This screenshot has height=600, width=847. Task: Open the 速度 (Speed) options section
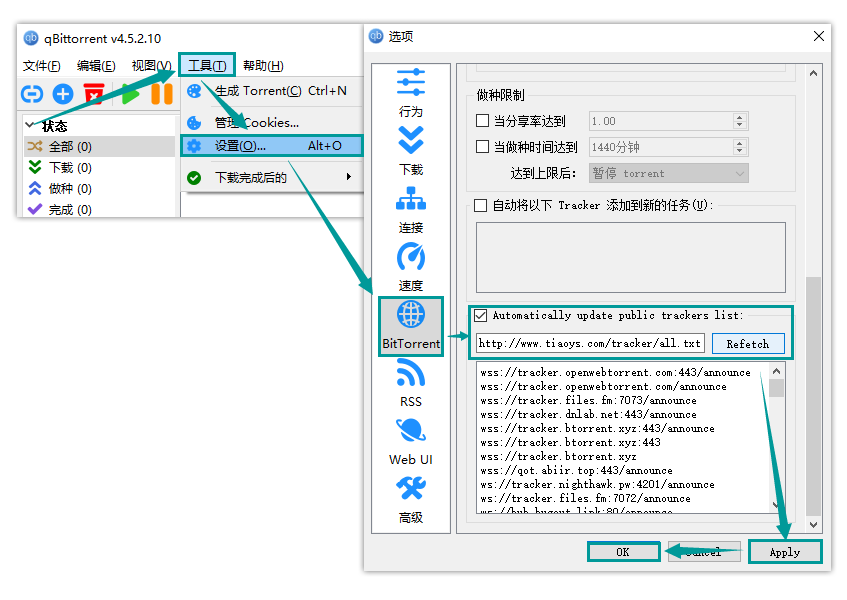411,267
